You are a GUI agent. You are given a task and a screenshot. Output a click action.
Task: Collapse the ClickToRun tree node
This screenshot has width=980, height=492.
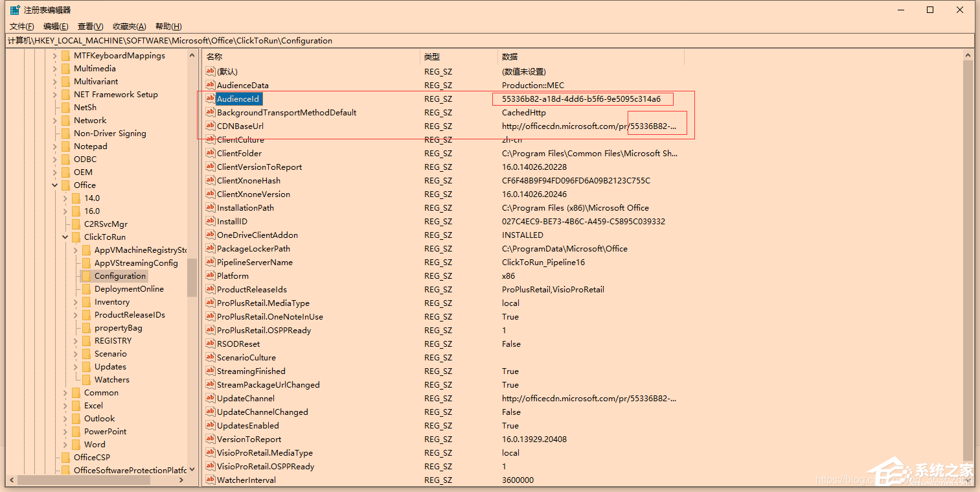coord(65,237)
